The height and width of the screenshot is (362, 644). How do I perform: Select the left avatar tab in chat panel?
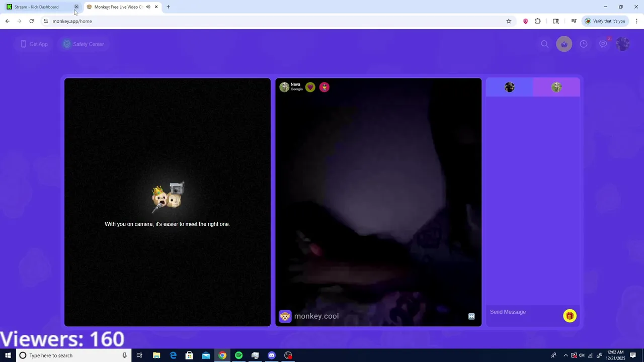(510, 87)
